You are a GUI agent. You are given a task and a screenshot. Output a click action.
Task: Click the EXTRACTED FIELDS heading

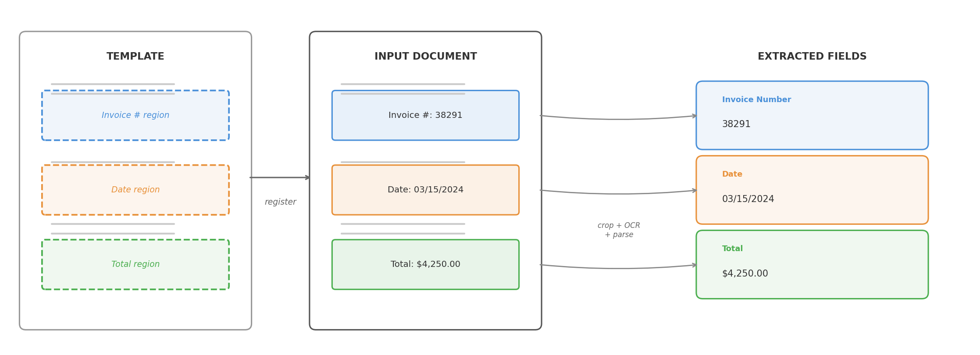point(812,57)
